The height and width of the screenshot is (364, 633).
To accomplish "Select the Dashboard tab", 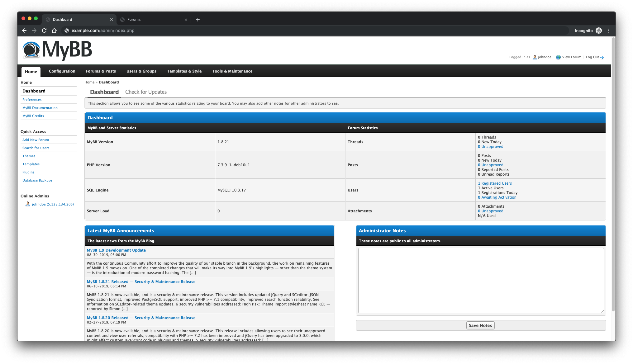I will point(104,92).
